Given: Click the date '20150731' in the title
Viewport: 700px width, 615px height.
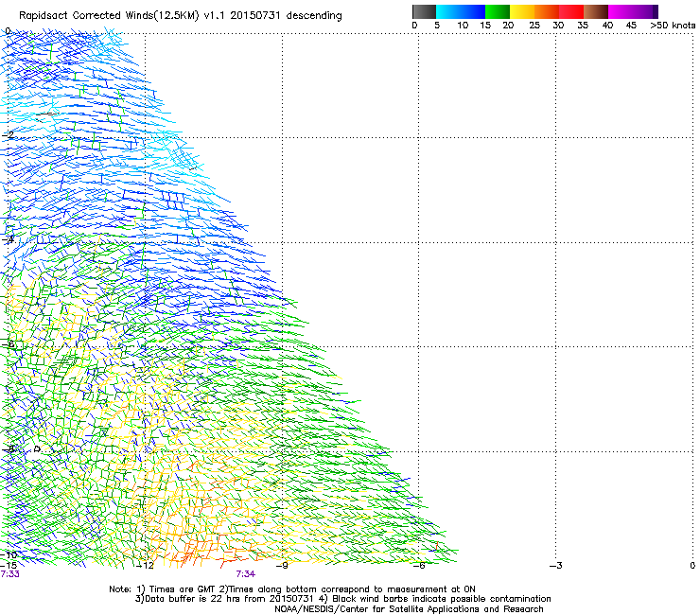Looking at the screenshot, I should tap(254, 15).
